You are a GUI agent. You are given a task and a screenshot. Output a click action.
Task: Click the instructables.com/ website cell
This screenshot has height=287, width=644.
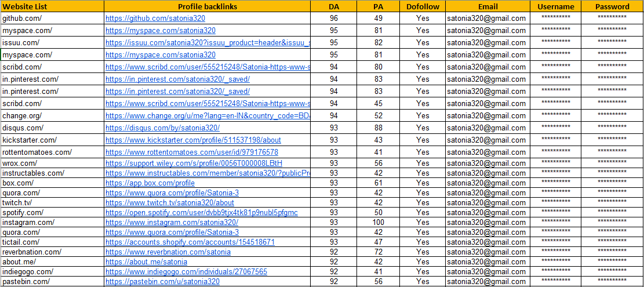pyautogui.click(x=52, y=173)
